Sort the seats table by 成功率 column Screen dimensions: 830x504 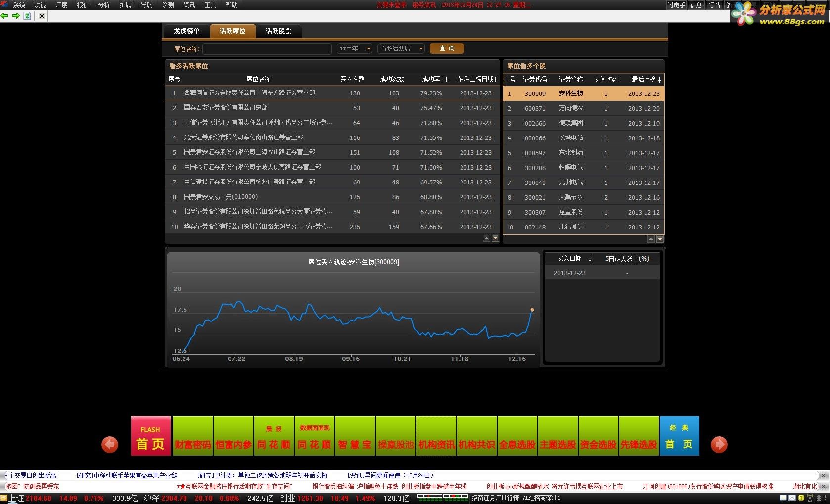click(435, 79)
